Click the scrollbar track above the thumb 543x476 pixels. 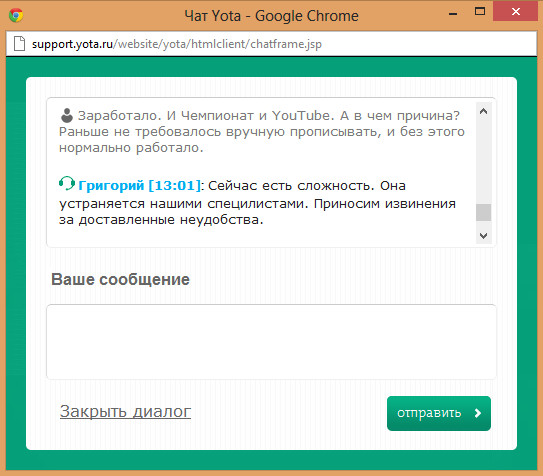pos(483,161)
